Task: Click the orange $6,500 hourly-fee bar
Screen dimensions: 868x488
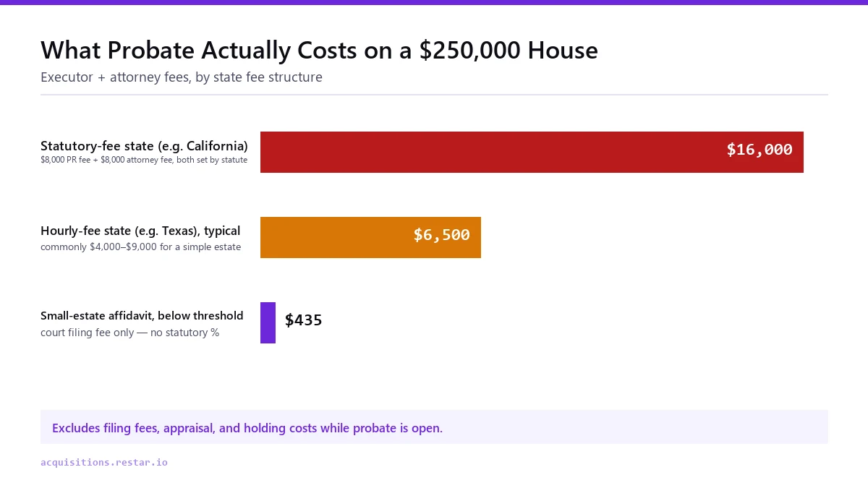Action: pyautogui.click(x=370, y=237)
